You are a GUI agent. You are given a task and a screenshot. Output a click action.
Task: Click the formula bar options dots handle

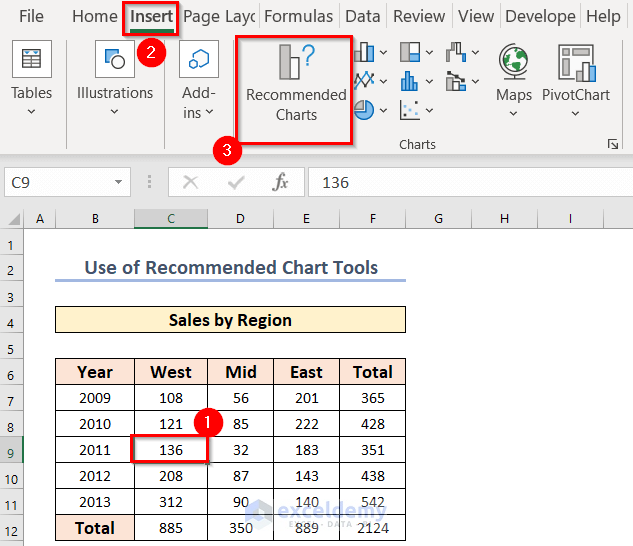(149, 182)
